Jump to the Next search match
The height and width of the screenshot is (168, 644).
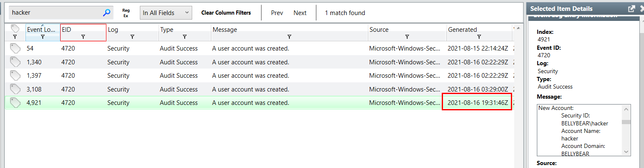pos(300,13)
